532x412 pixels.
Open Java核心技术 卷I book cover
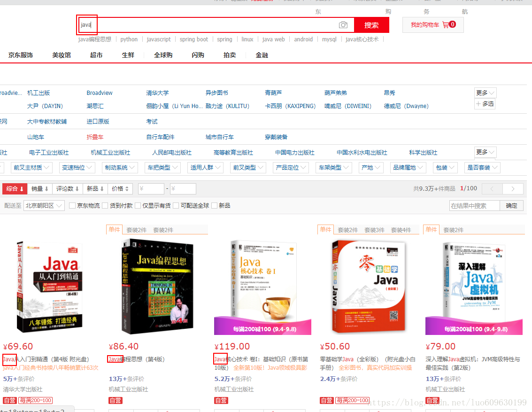pos(262,287)
